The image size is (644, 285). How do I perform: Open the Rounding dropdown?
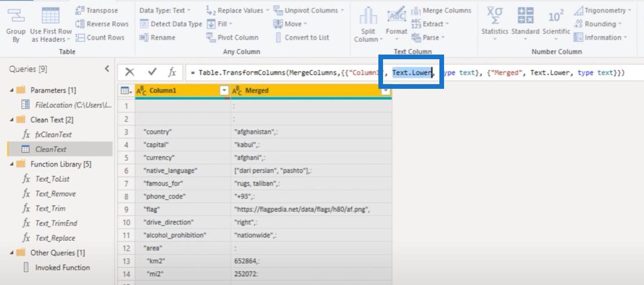598,24
